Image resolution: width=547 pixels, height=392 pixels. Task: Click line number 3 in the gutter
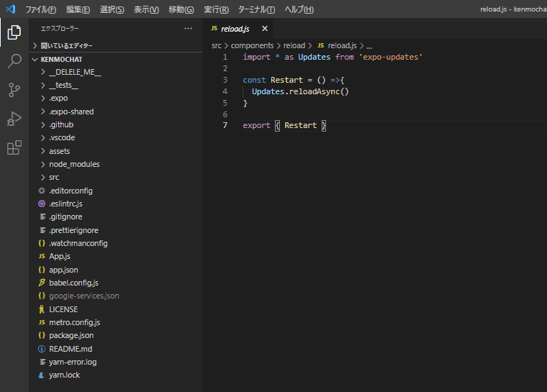click(225, 80)
